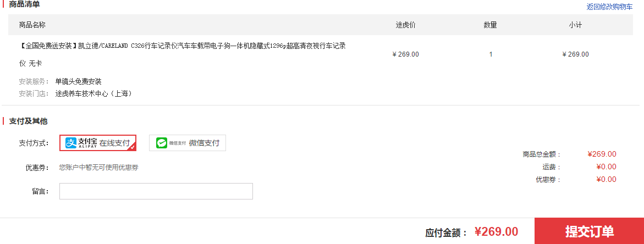Focus the 留言 message input box
Image resolution: width=644 pixels, height=244 pixels.
point(156,191)
